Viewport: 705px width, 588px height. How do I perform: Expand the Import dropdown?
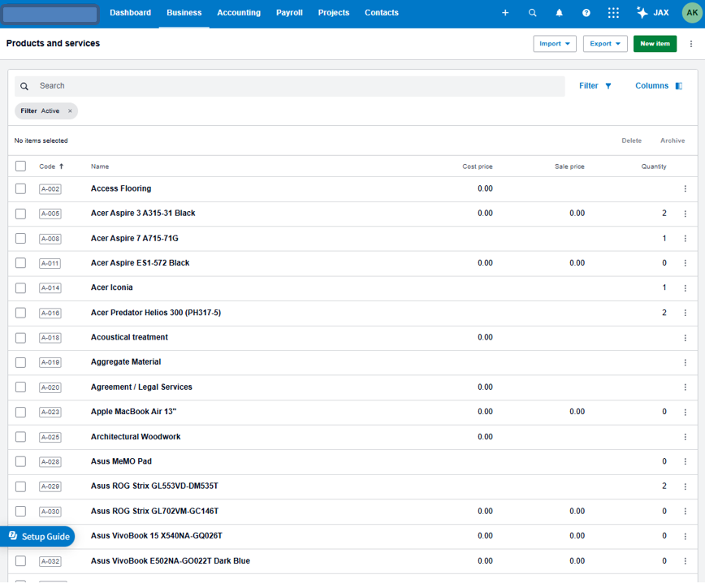pyautogui.click(x=555, y=44)
